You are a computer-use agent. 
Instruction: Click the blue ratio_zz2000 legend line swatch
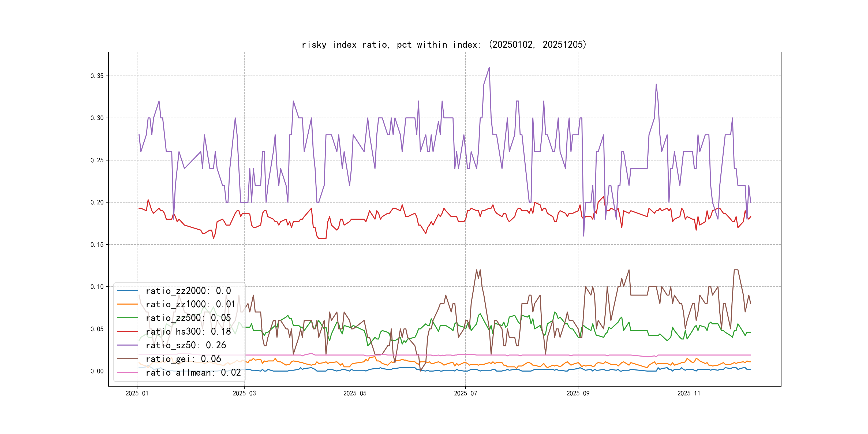click(x=127, y=290)
